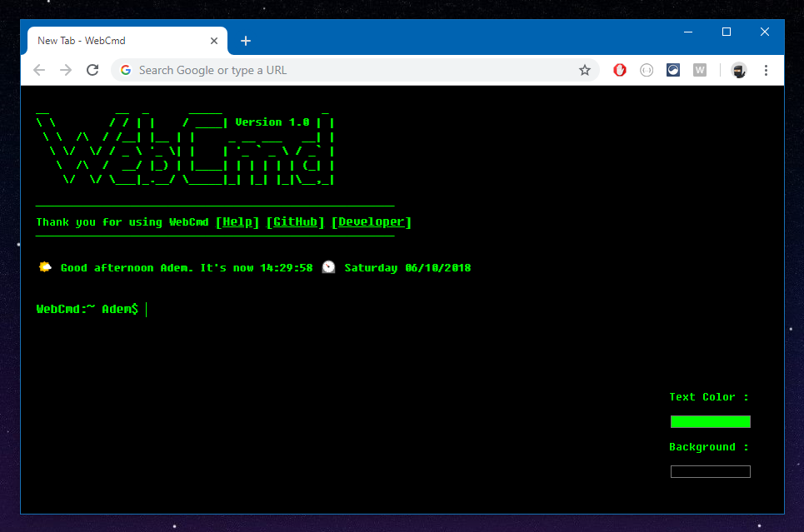Open a new tab with the plus button
The image size is (804, 532).
pyautogui.click(x=246, y=41)
